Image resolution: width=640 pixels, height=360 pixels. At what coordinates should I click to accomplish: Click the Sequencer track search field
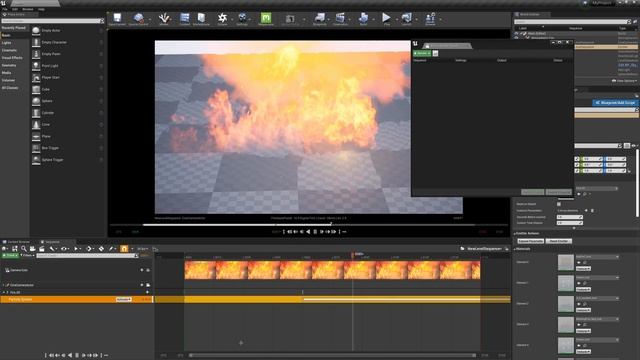point(86,256)
